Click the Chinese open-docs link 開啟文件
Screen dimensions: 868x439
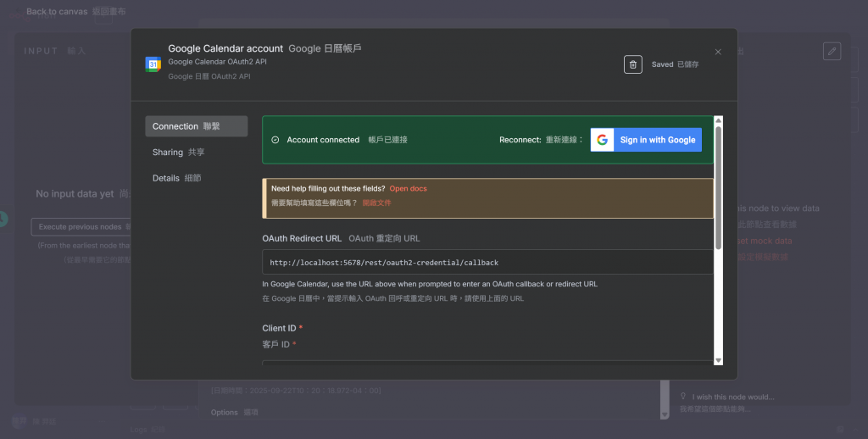376,203
